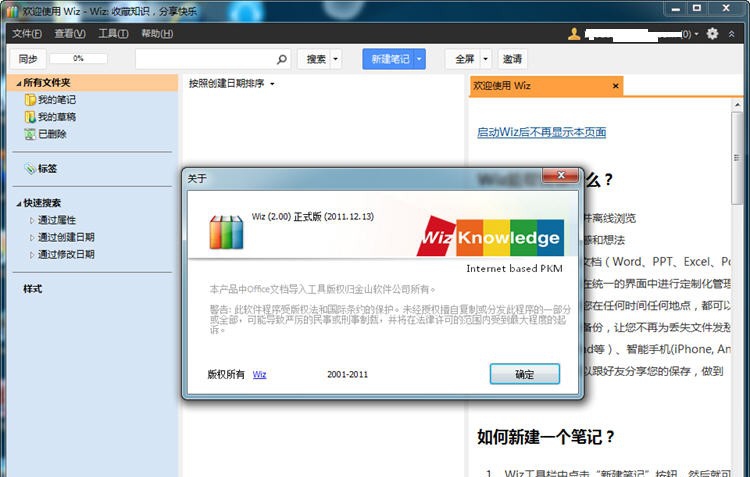The height and width of the screenshot is (477, 750).
Task: Close the 关于 dialog with X
Action: (561, 176)
